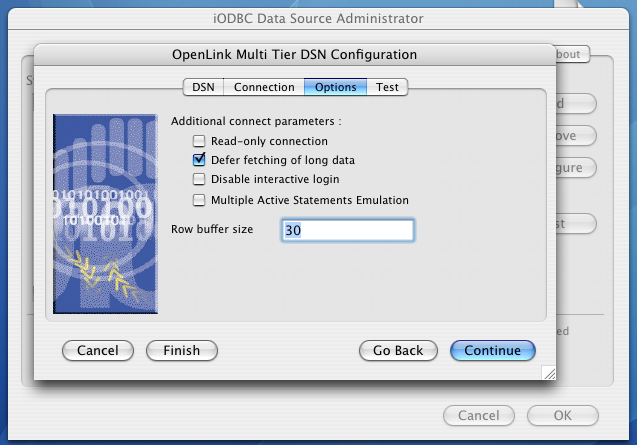This screenshot has height=445, width=637.
Task: Select the Options tab
Action: 336,87
